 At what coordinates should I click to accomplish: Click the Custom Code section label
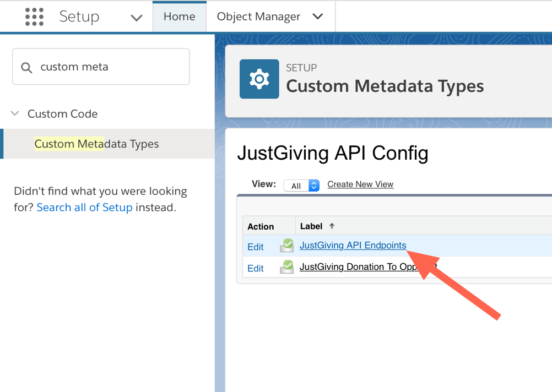tap(63, 113)
